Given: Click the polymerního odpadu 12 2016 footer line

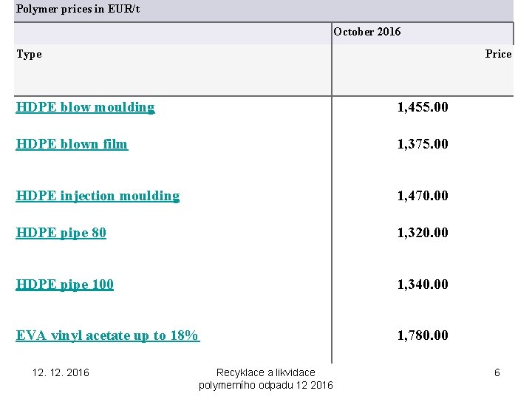Looking at the screenshot, I should [x=266, y=385].
